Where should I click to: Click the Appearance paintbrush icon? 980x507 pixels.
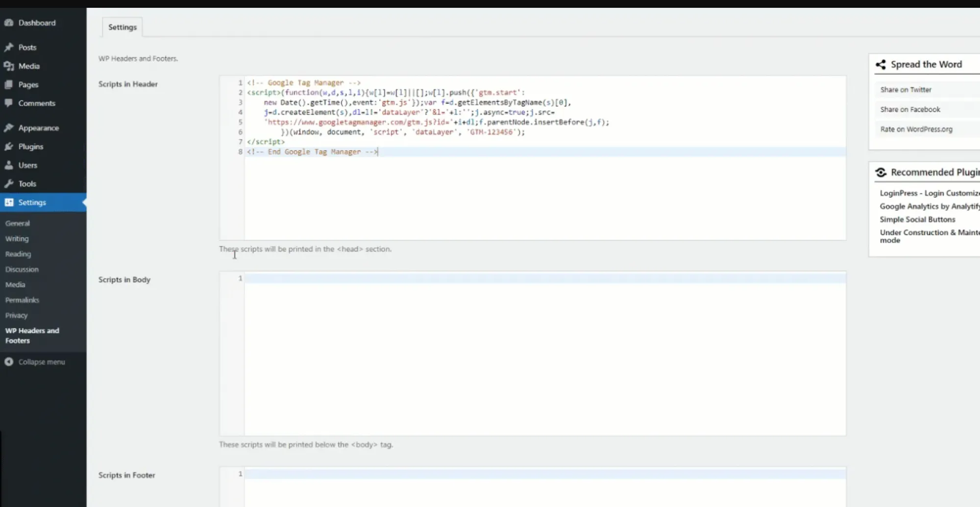pos(9,128)
